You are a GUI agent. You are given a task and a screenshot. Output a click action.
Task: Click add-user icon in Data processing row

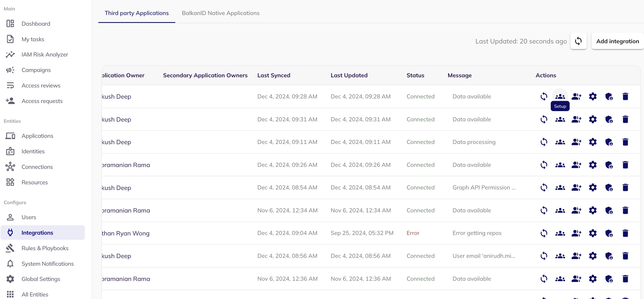(576, 142)
